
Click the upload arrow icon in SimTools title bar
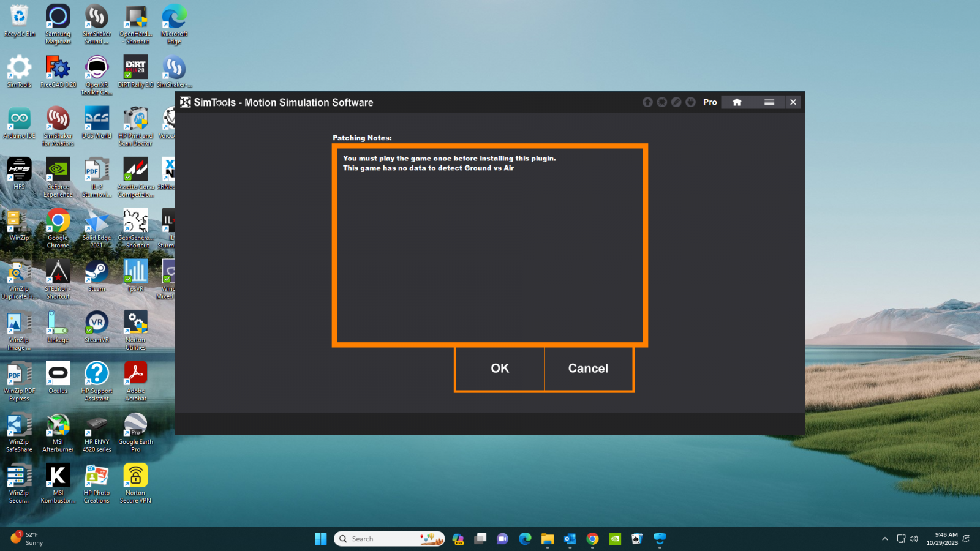(647, 102)
